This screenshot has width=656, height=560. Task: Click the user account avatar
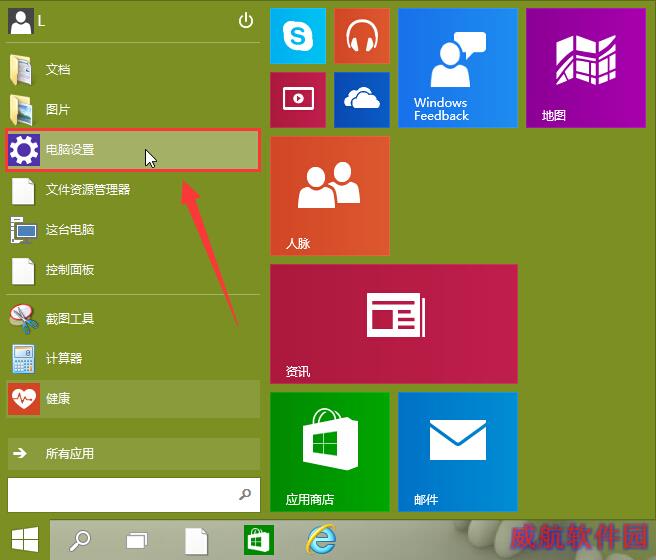[x=20, y=21]
